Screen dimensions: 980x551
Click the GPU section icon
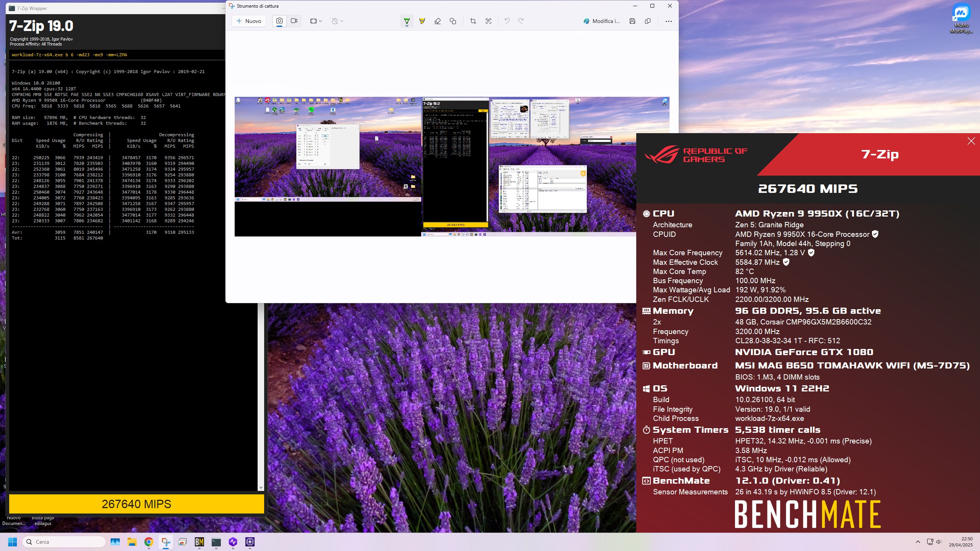click(646, 352)
